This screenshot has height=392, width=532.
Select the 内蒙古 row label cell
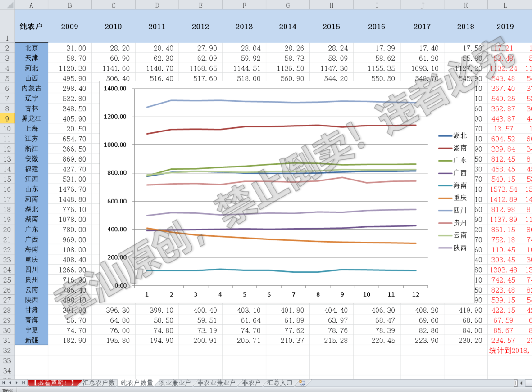tap(31, 89)
